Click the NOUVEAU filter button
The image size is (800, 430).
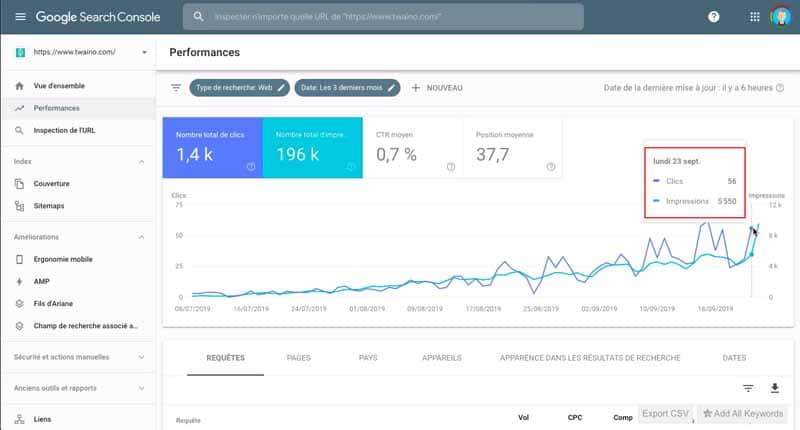437,88
